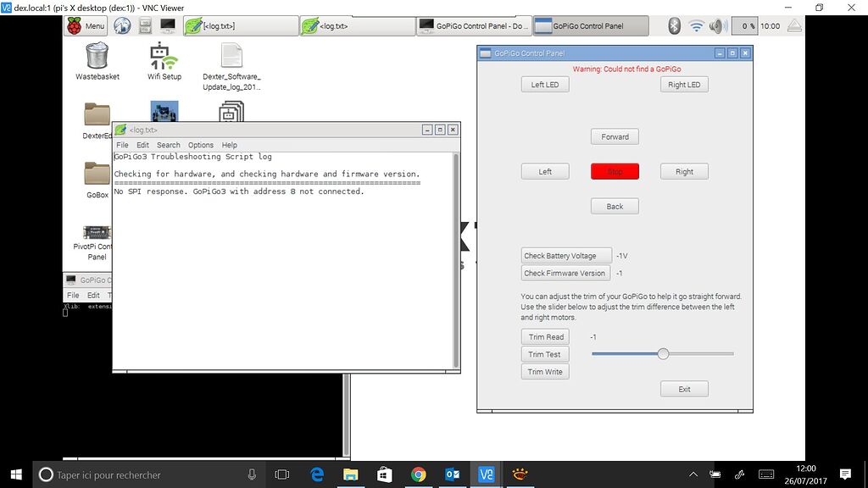
Task: Click the Bluetooth icon in Pi panel
Action: click(x=675, y=26)
